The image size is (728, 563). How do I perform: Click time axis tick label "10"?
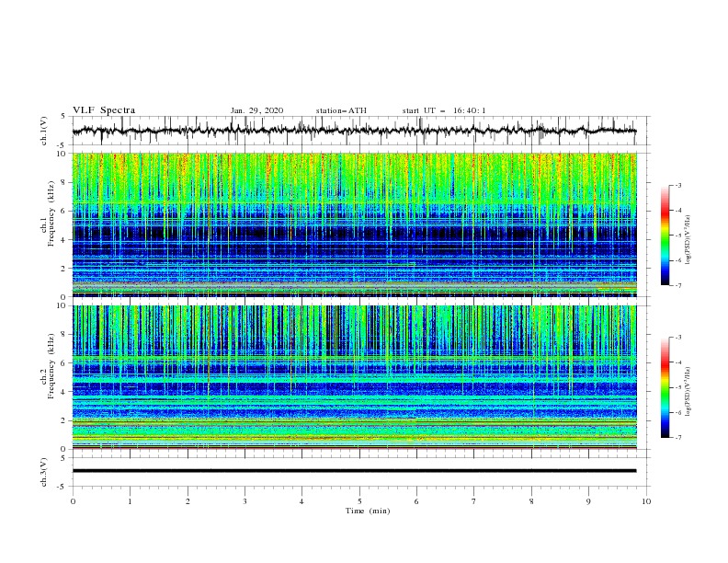click(646, 501)
